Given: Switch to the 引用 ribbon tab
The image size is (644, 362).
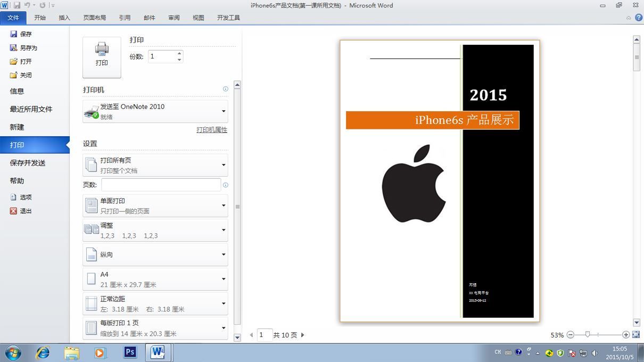Looking at the screenshot, I should (125, 18).
